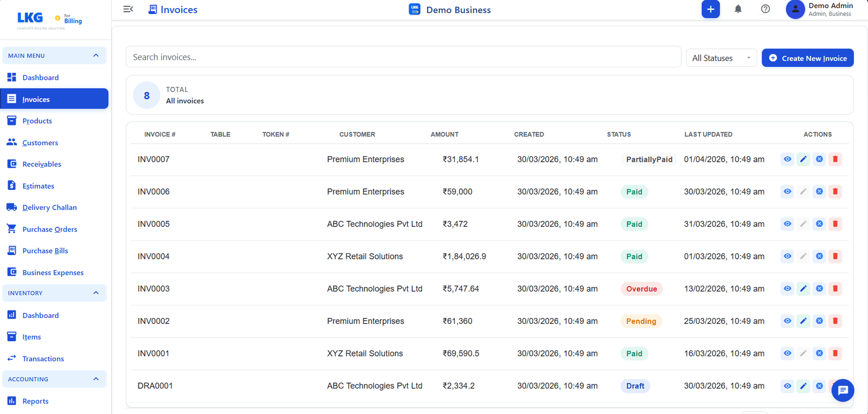Collapse the Accounting section
The image size is (868, 414).
pos(54,379)
